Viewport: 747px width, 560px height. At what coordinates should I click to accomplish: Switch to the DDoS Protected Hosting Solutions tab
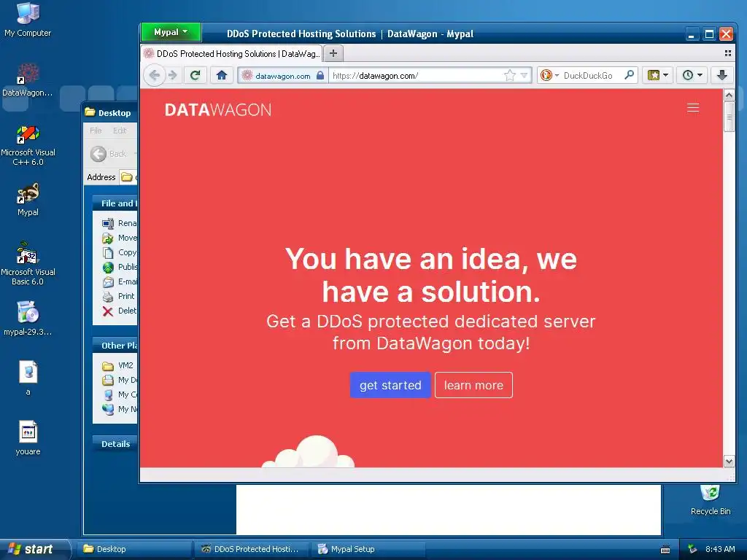pos(231,53)
